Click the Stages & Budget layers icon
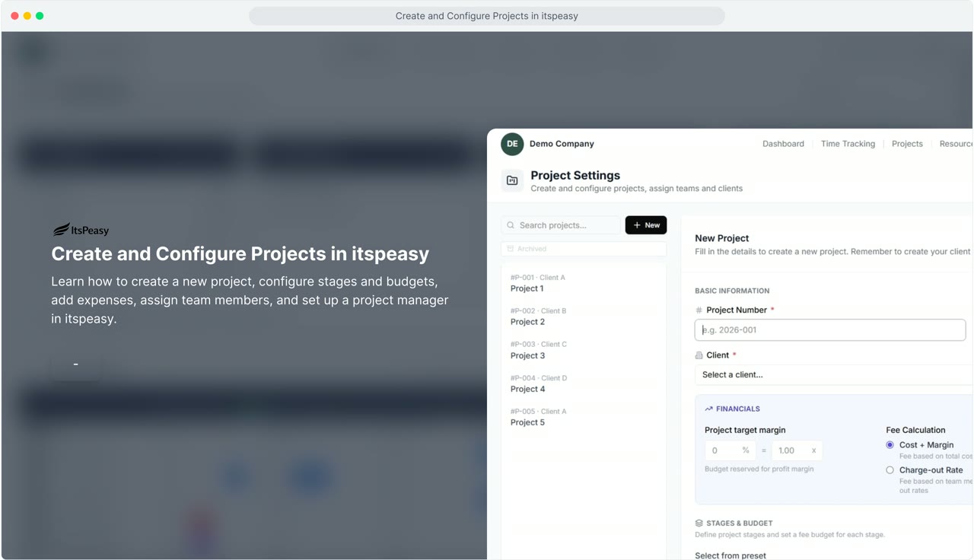Viewport: 974px width, 560px height. pyautogui.click(x=699, y=523)
